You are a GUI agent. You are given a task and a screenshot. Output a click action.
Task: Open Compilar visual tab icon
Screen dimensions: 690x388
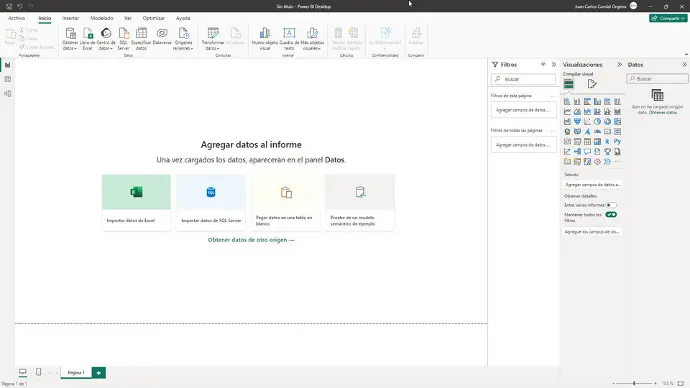pos(569,84)
